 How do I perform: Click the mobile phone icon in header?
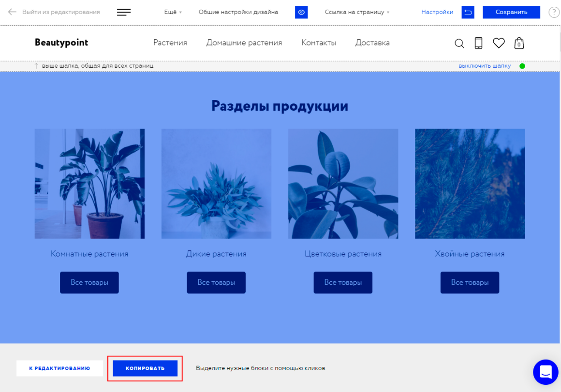[478, 43]
